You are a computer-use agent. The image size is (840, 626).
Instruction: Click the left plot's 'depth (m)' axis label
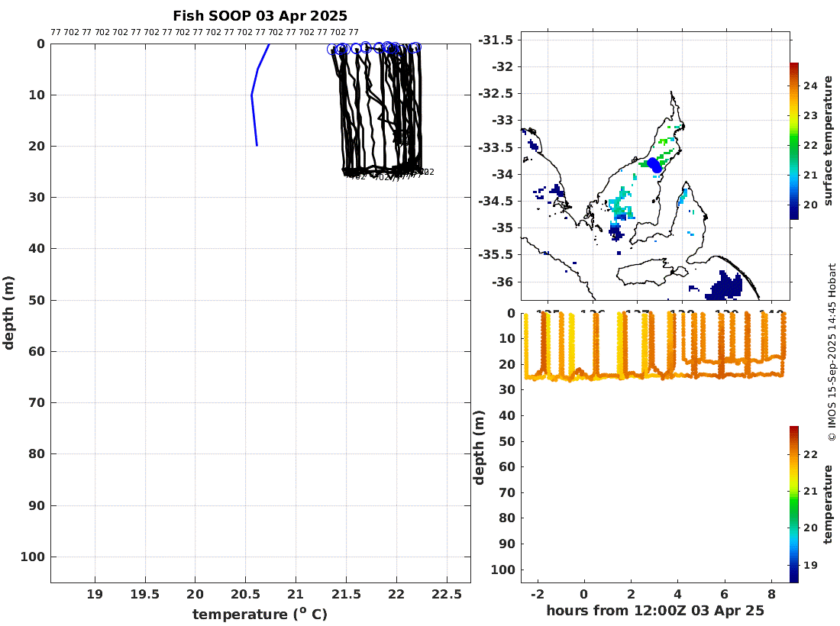[8, 313]
